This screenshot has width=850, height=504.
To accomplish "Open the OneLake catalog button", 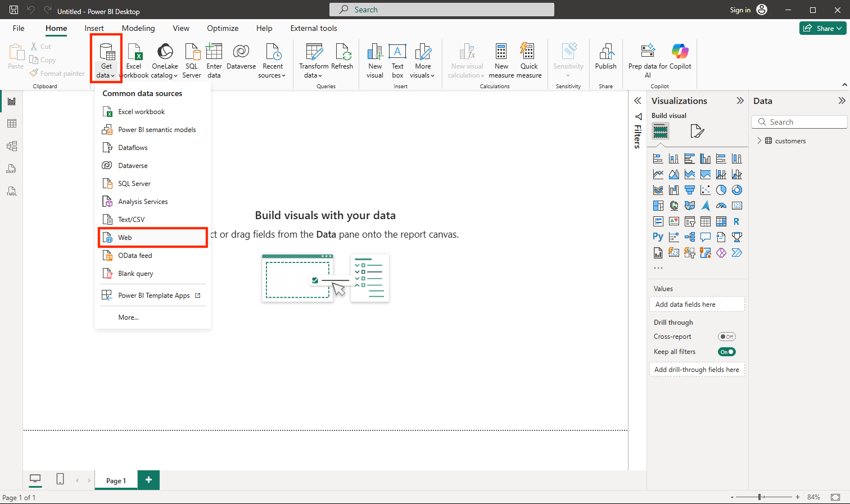I will point(165,61).
